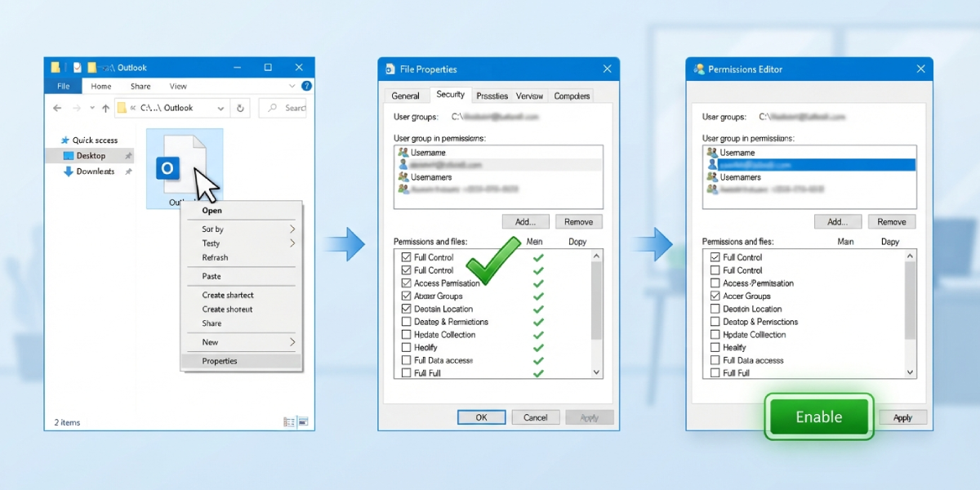The height and width of the screenshot is (490, 980).
Task: Check Deotich Location in Permissions Editor
Action: (x=715, y=309)
